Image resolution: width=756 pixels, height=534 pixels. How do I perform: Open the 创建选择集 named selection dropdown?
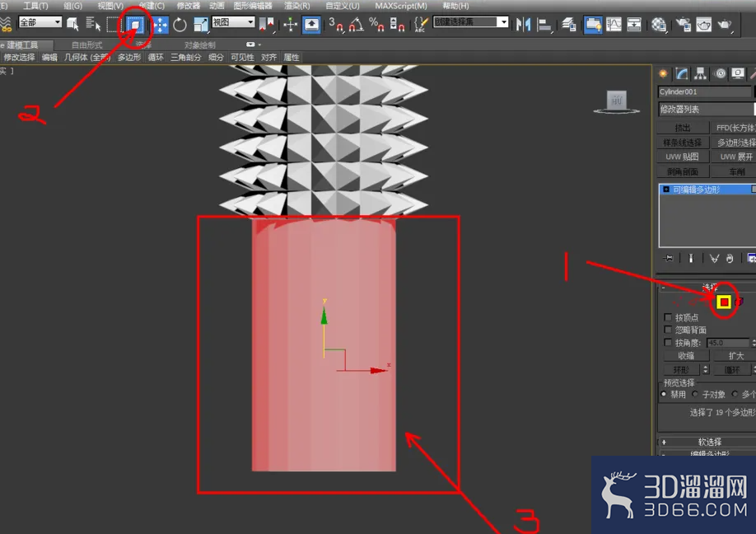(470, 22)
